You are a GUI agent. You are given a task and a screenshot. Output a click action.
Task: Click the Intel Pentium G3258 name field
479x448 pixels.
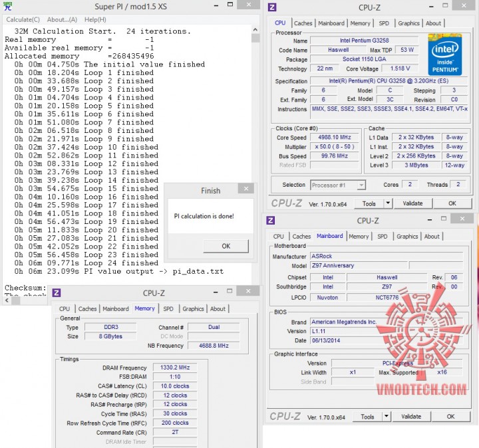click(x=364, y=41)
